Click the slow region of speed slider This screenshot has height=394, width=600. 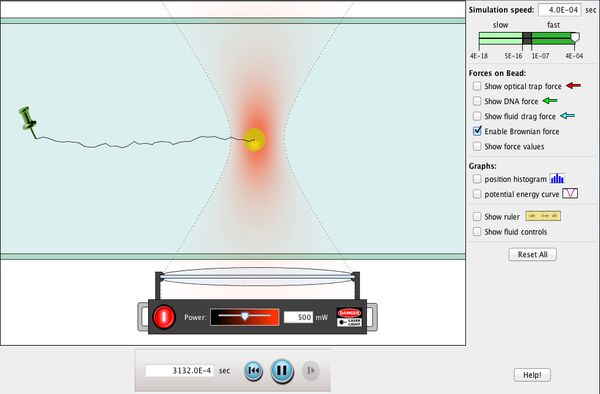(x=501, y=38)
